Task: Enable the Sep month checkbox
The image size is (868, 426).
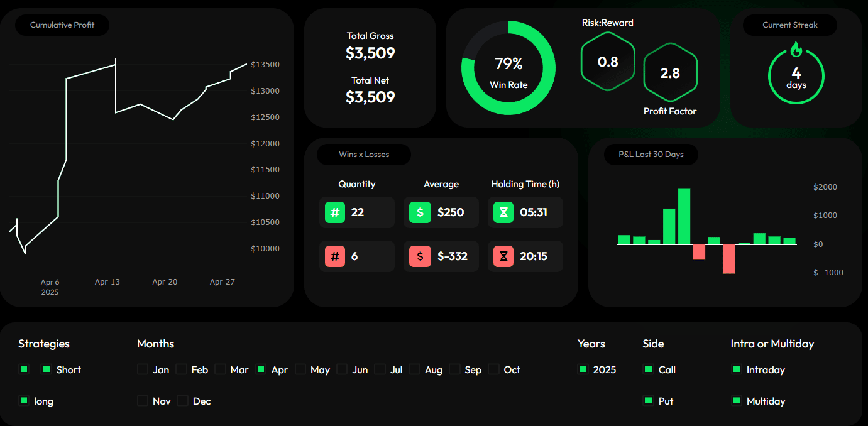Action: tap(454, 369)
